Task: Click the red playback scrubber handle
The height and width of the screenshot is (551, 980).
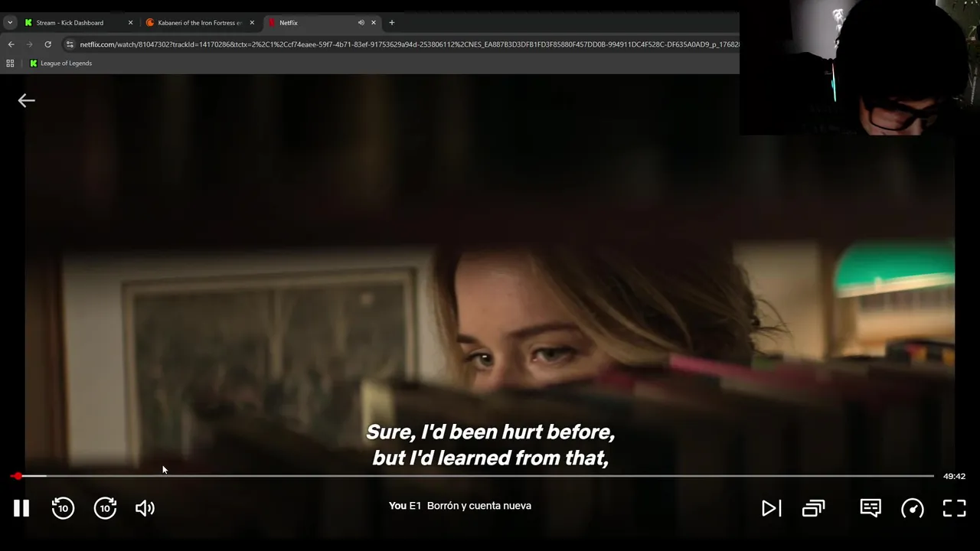Action: (x=17, y=476)
